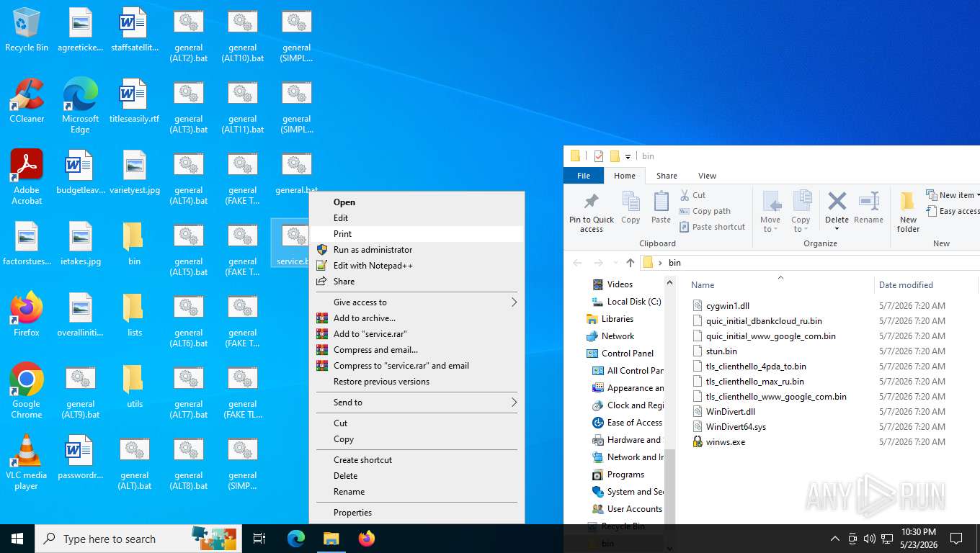Select Local Disk (C:) in navigation pane

pyautogui.click(x=626, y=302)
